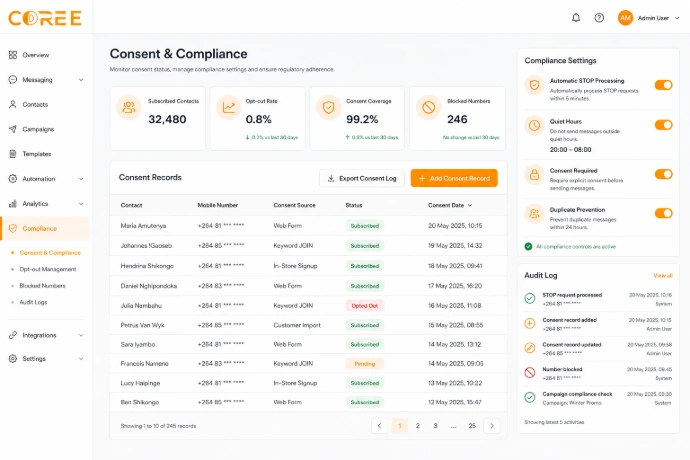Expand the Messaging menu chevron

point(81,80)
